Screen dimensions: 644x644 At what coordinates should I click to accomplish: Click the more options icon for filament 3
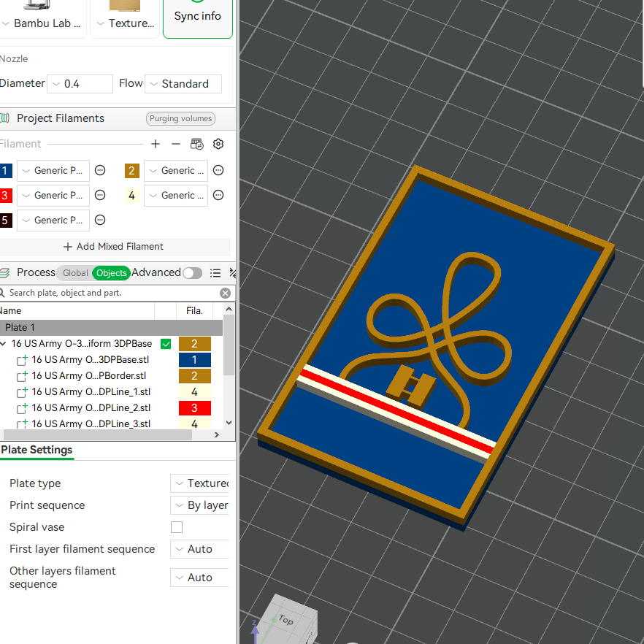[100, 195]
